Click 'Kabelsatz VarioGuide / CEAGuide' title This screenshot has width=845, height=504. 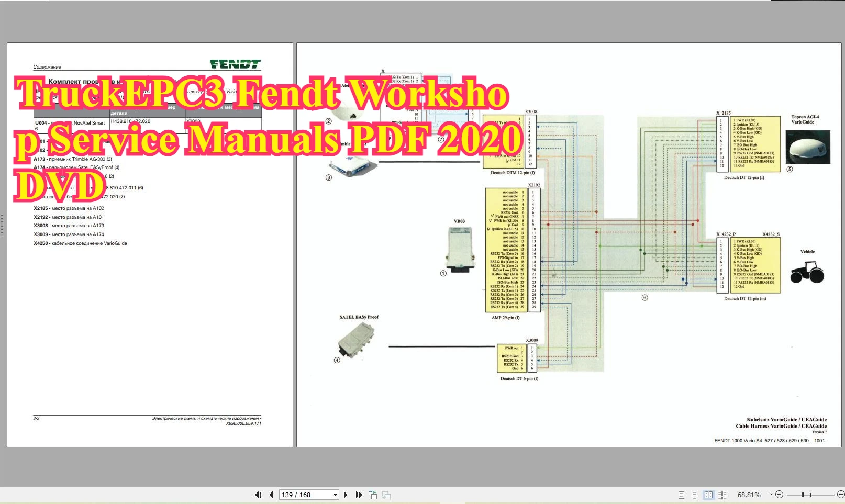786,420
